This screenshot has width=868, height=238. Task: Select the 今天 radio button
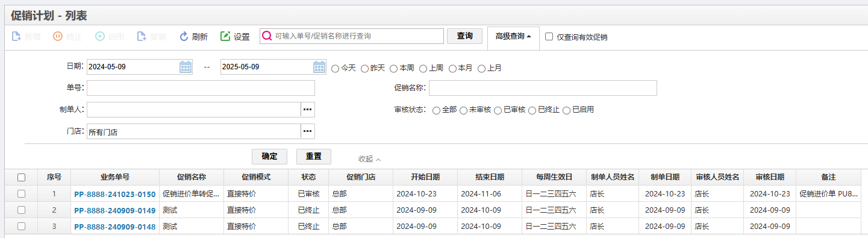pyautogui.click(x=336, y=69)
